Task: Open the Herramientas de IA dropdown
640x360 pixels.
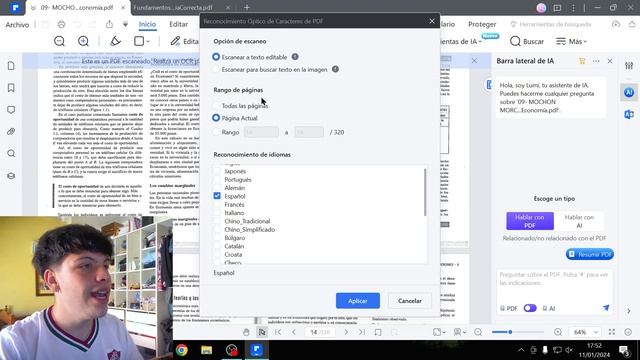Action: click(461, 41)
